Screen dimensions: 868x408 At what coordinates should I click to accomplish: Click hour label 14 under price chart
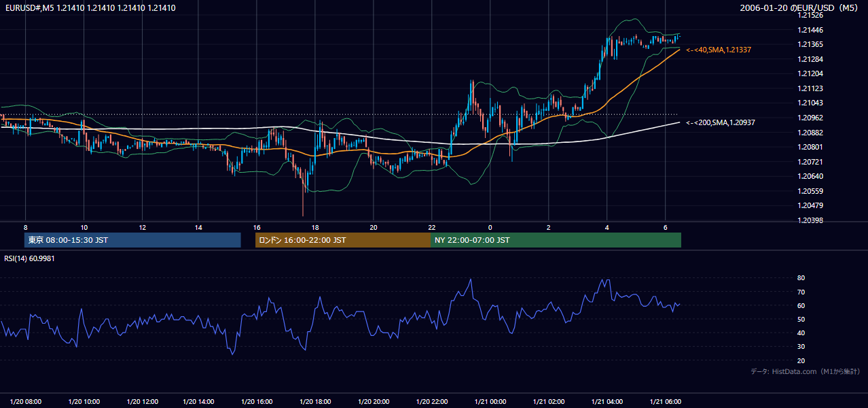199,227
